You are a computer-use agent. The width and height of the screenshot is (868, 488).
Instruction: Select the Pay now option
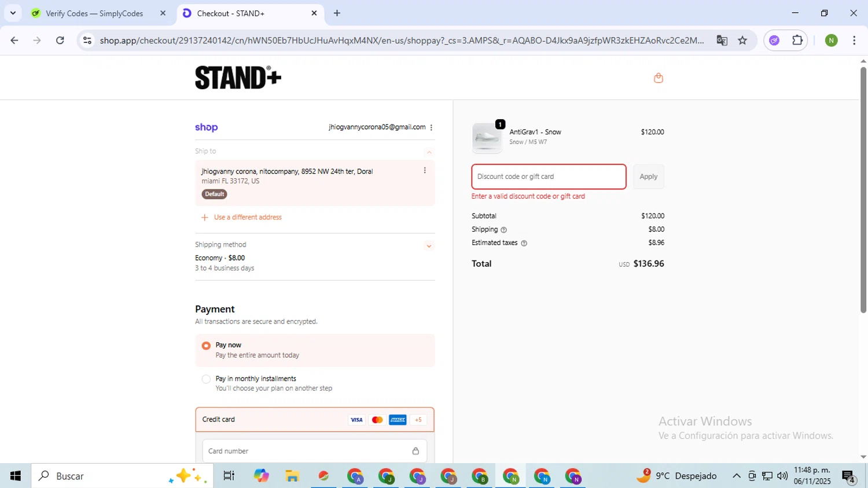point(206,346)
